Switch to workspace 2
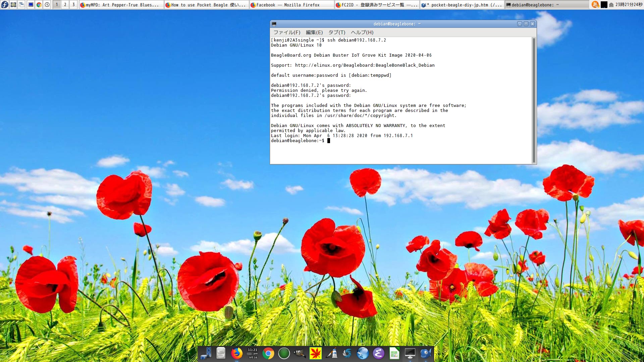644x362 pixels. coord(65,5)
